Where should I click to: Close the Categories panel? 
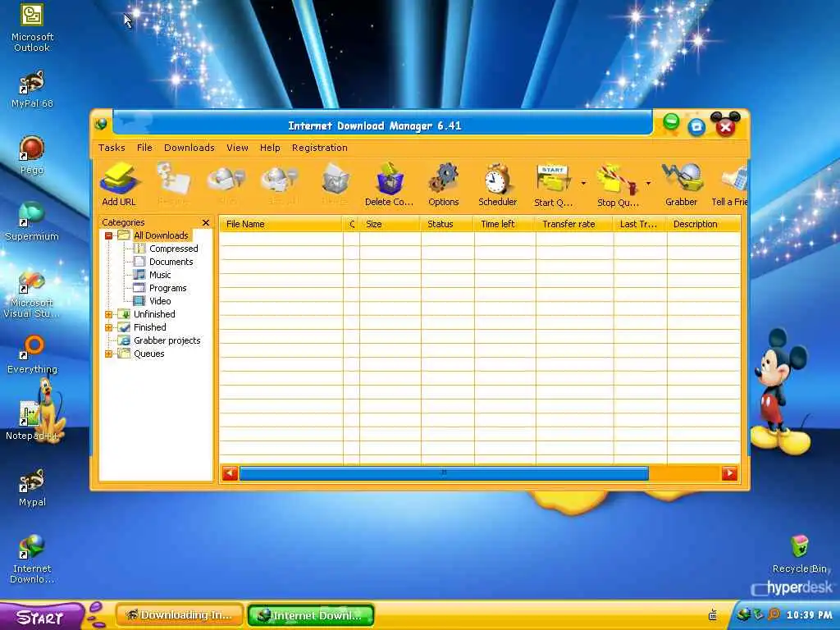[206, 222]
